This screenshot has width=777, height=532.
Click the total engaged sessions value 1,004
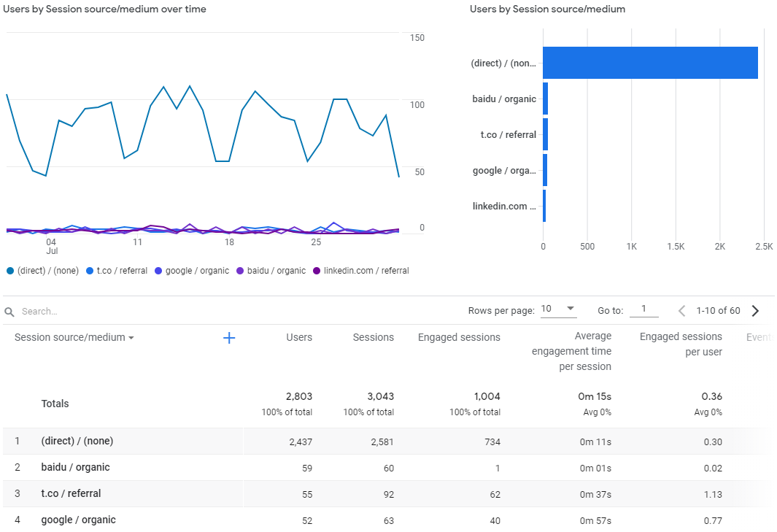[x=487, y=397]
